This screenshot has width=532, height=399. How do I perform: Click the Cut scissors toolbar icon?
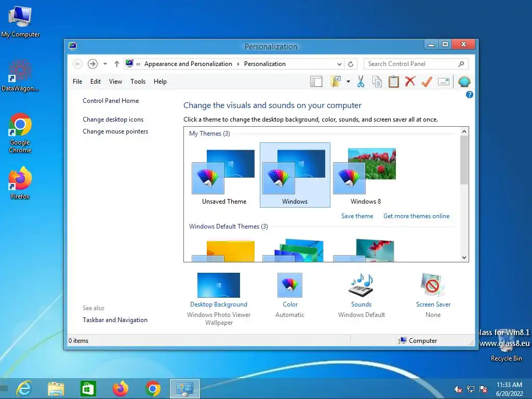tap(361, 82)
